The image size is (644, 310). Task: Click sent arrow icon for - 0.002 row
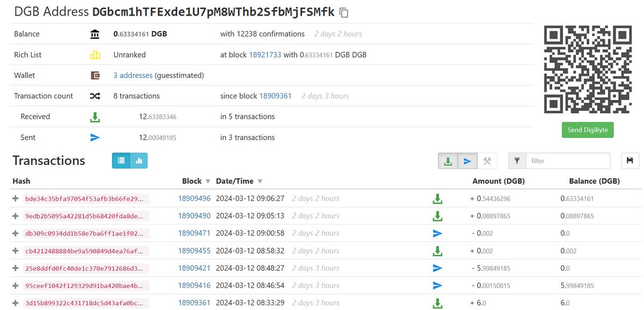pyautogui.click(x=437, y=233)
